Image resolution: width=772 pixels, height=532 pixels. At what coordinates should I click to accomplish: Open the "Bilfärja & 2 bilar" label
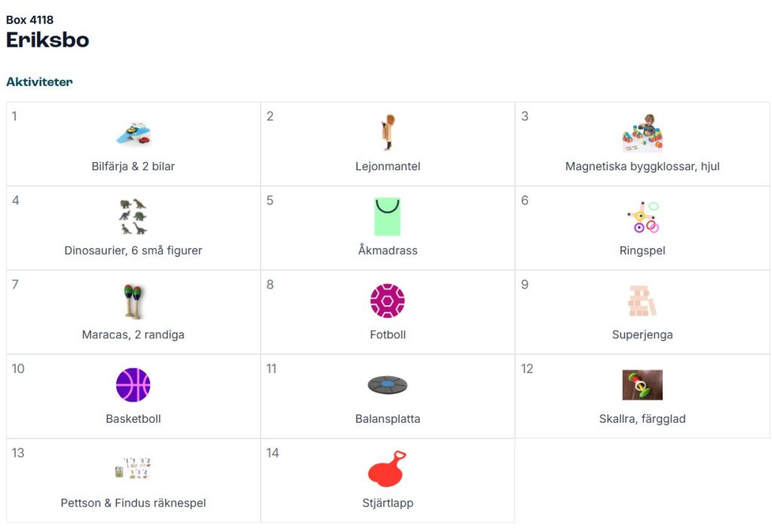coord(133,167)
